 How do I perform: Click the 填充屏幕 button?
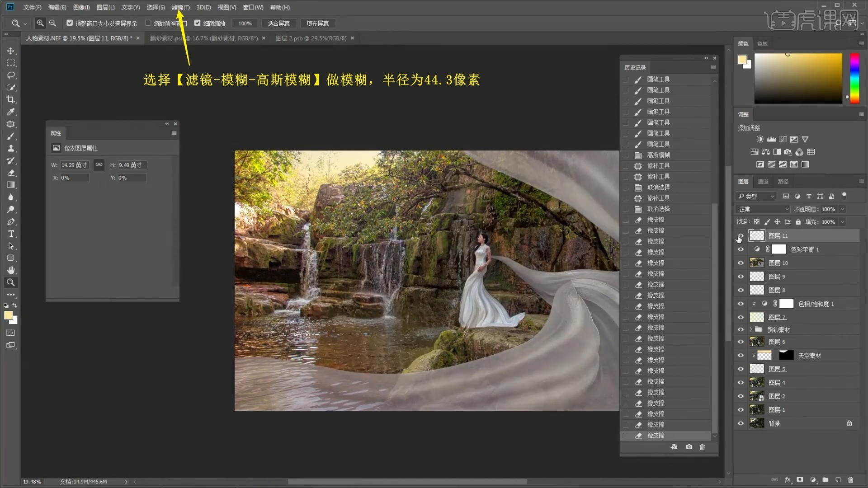317,23
